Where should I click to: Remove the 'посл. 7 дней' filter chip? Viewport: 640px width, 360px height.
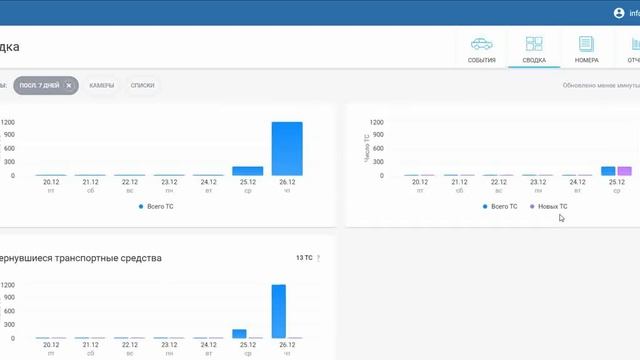[69, 85]
